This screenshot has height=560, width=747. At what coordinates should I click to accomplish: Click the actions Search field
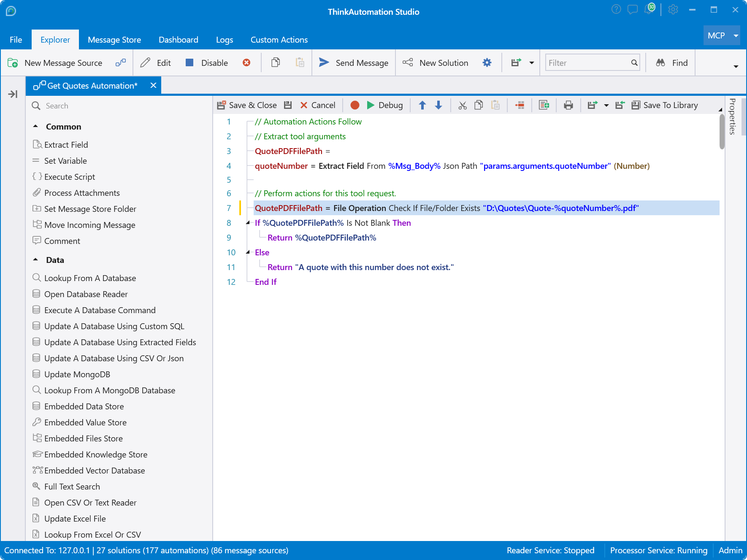[x=119, y=106]
